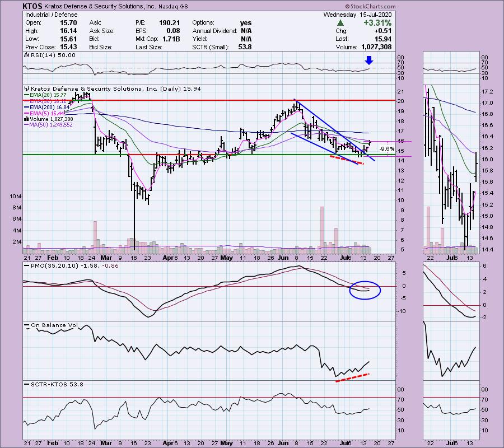The height and width of the screenshot is (448, 504).
Task: Click the volume bars icon in the legend
Action: pyautogui.click(x=26, y=119)
